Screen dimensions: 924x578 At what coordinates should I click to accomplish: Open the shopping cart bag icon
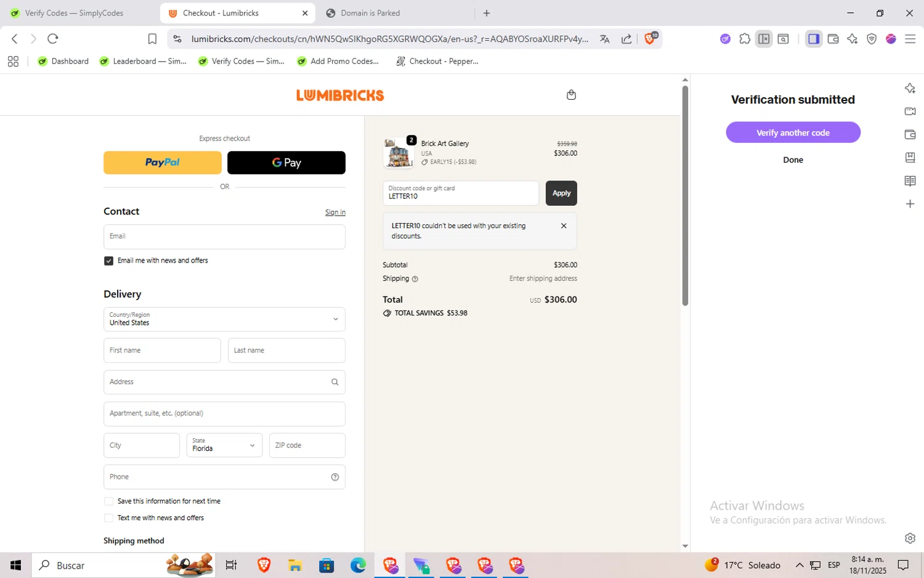[571, 95]
